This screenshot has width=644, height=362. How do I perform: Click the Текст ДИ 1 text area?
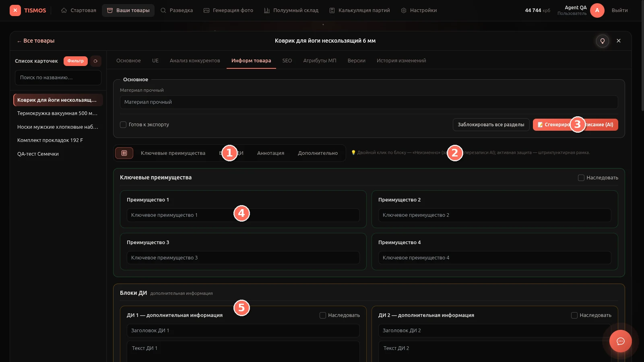[243, 352]
